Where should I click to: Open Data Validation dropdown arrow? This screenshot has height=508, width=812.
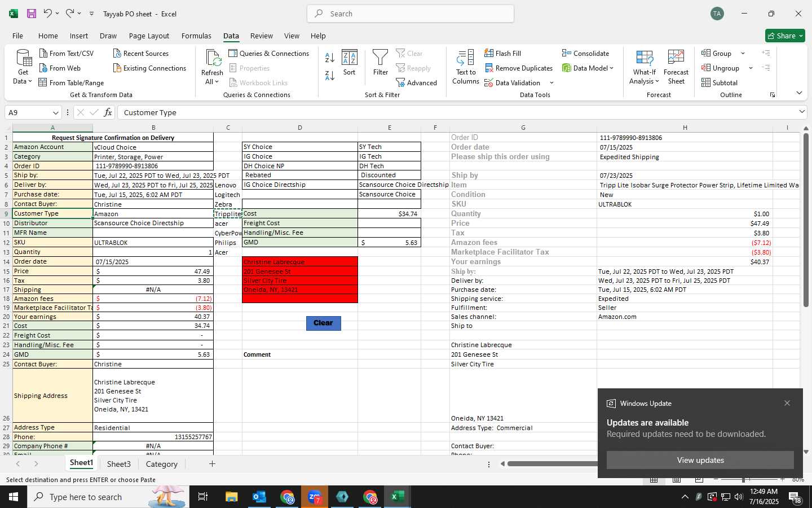pyautogui.click(x=551, y=83)
